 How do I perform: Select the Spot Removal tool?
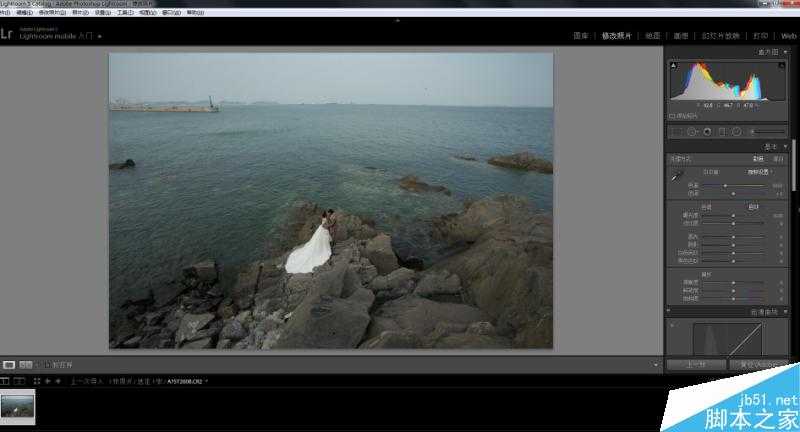692,131
